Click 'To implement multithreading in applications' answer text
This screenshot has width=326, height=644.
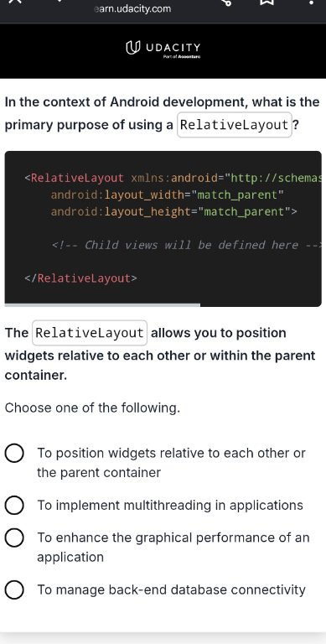(170, 505)
